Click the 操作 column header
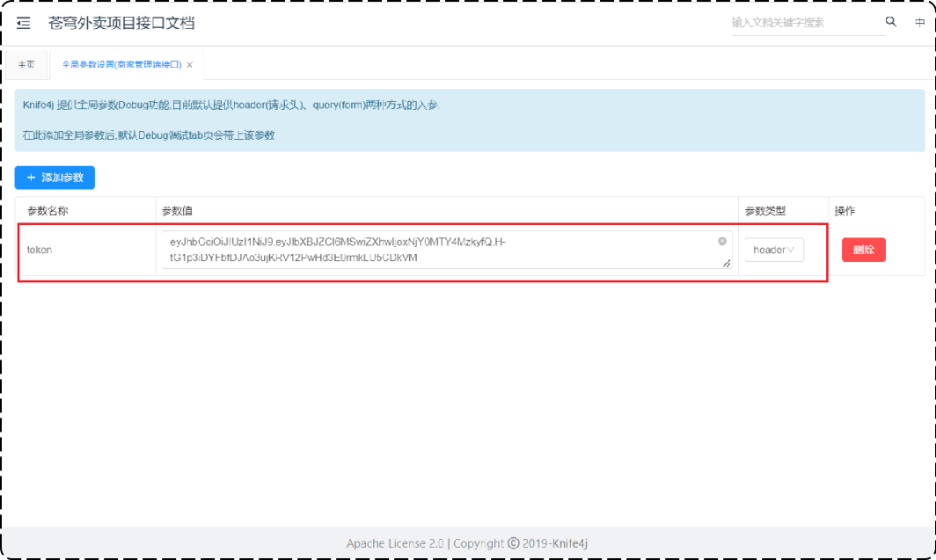 click(x=845, y=211)
